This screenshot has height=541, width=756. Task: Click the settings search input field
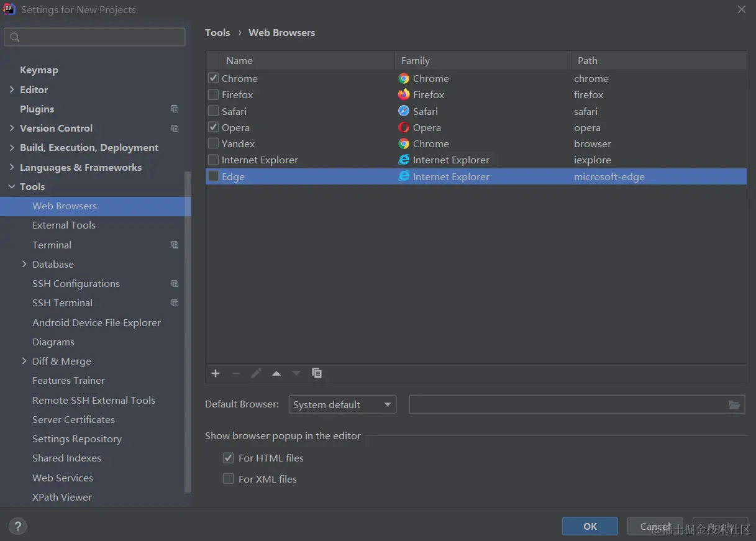click(x=94, y=37)
